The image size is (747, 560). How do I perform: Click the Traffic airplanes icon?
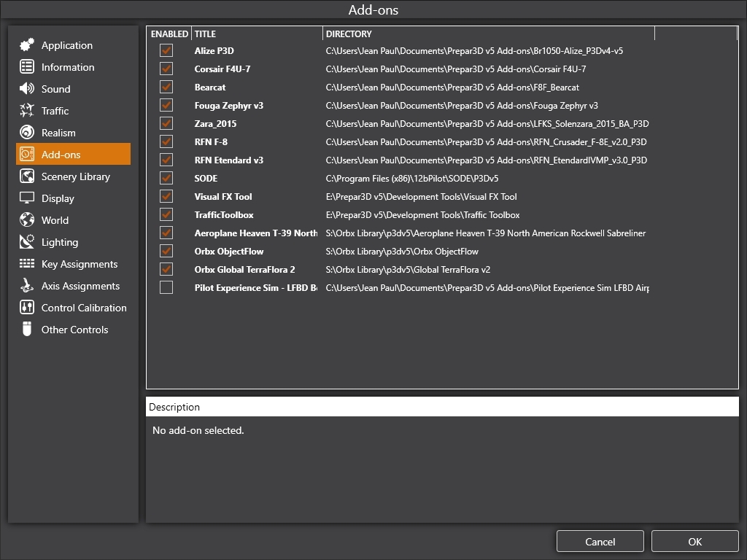coord(27,111)
